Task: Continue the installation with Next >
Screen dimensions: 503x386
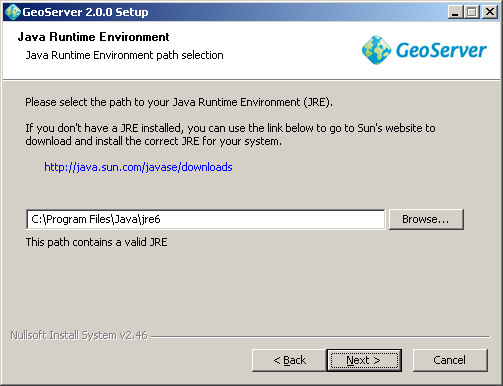Action: point(364,360)
